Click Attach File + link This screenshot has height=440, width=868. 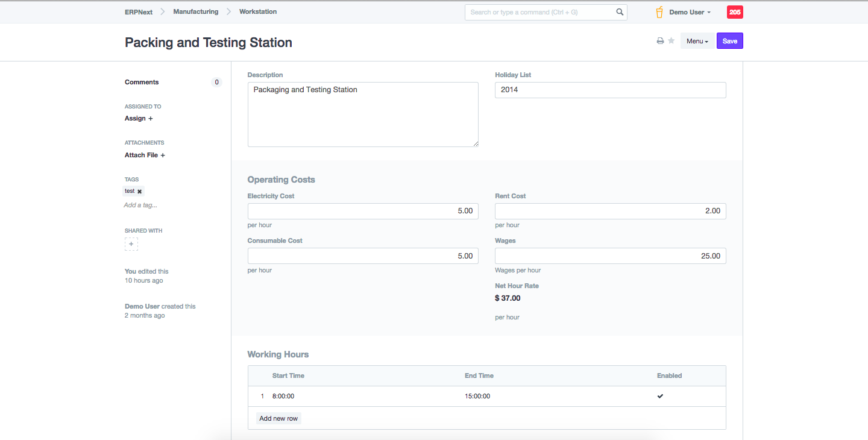tap(145, 155)
